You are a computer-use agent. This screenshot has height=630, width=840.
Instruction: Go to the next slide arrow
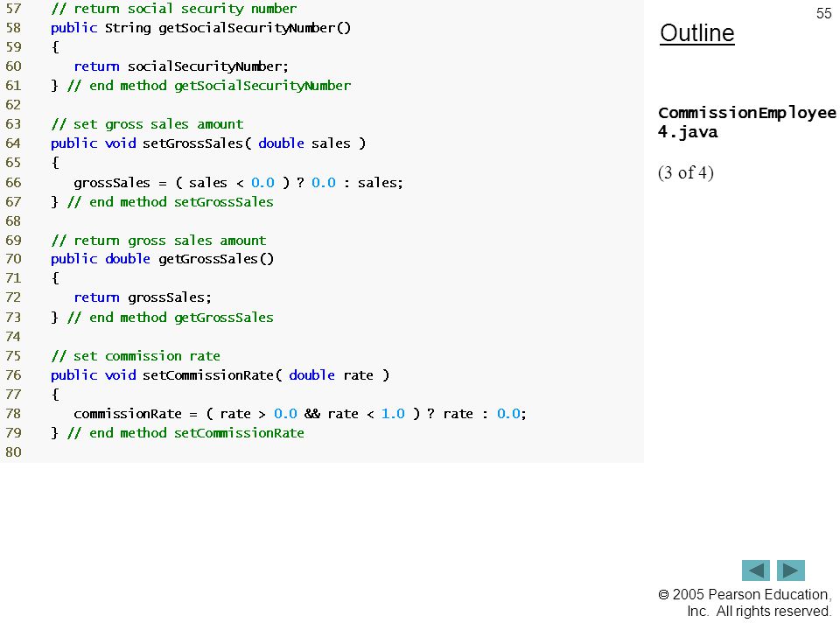791,570
